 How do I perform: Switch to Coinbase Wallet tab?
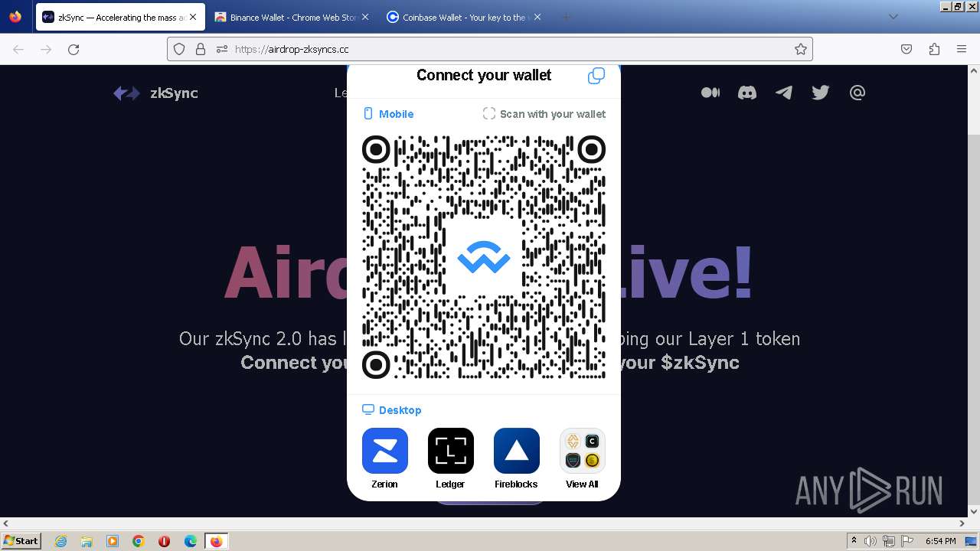[x=465, y=17]
